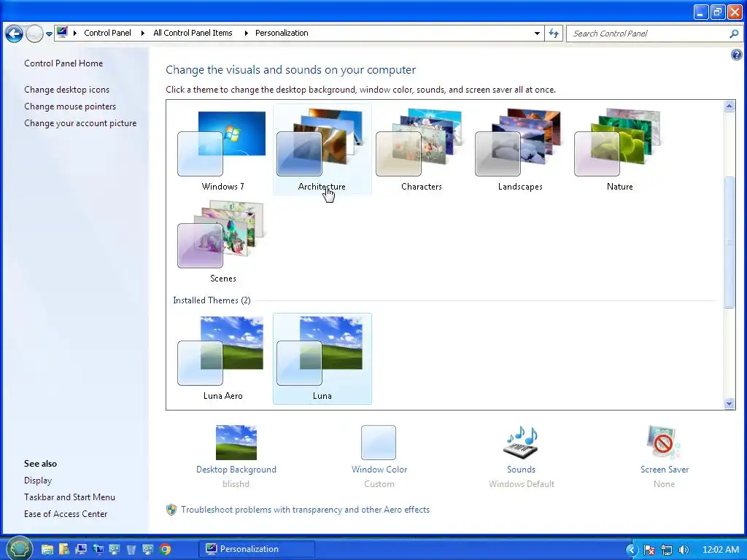Open the Start menu orb
The width and height of the screenshot is (747, 560).
pyautogui.click(x=20, y=548)
